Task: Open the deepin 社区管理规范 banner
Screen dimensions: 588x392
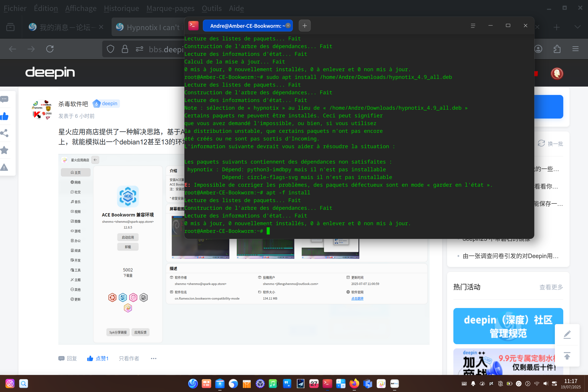Action: click(508, 326)
